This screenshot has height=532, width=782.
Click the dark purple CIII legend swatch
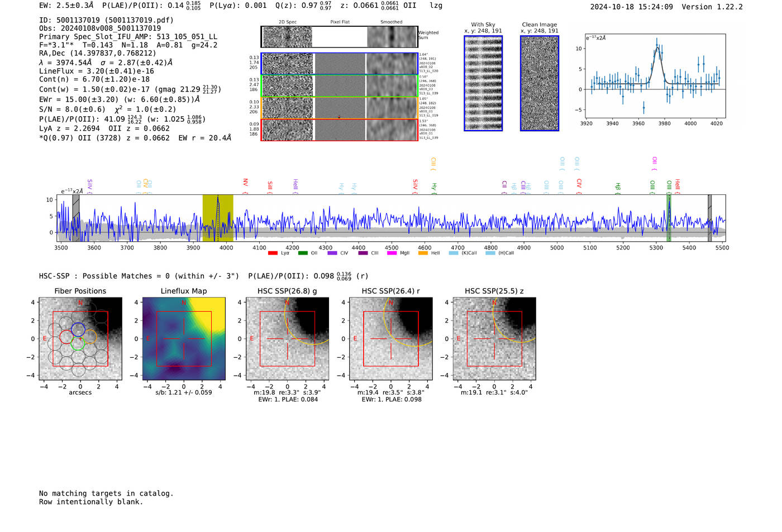click(363, 253)
